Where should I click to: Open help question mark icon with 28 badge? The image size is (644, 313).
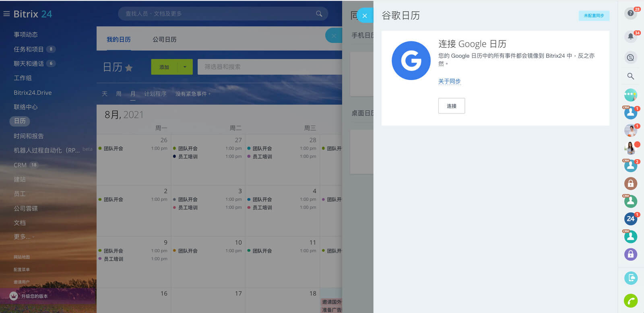[x=631, y=13]
